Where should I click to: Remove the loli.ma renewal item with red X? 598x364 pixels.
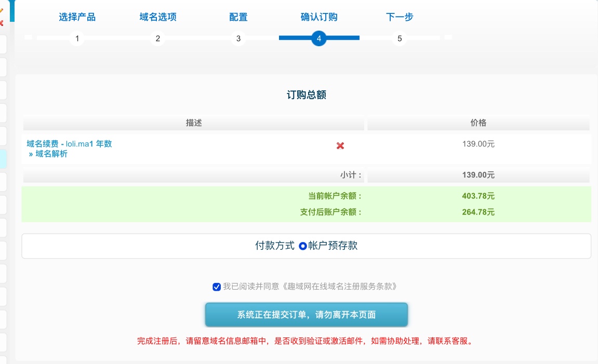pos(340,146)
